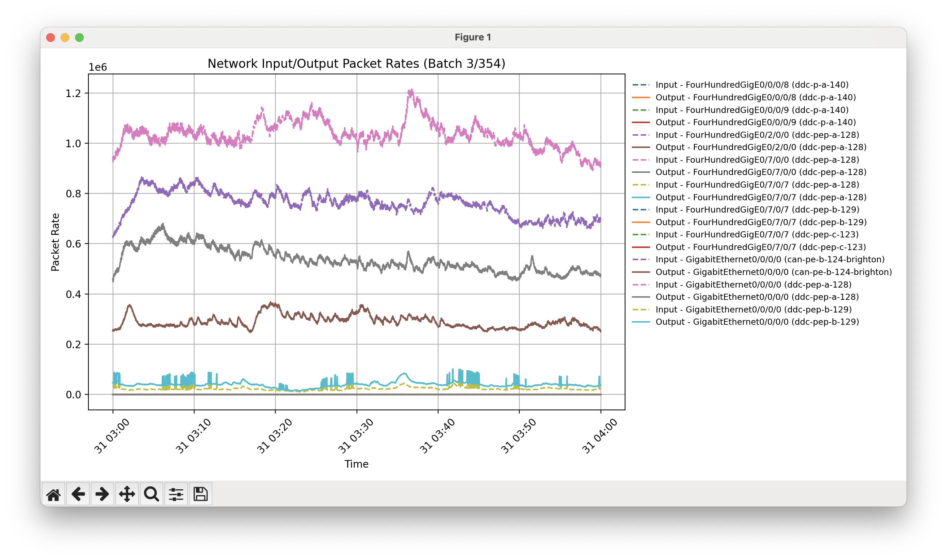
Task: Click the Forward arrow to next view
Action: (102, 494)
